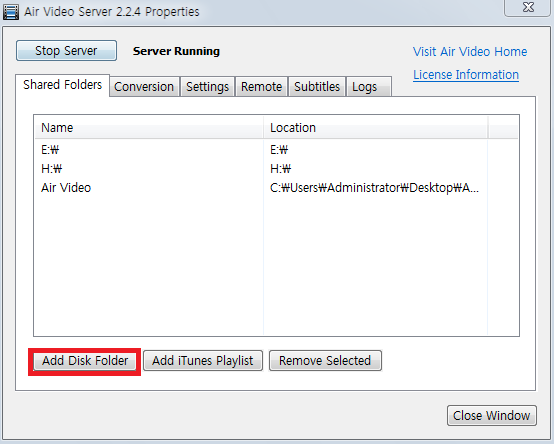The height and width of the screenshot is (444, 554).
Task: View the Logs tab
Action: click(369, 87)
